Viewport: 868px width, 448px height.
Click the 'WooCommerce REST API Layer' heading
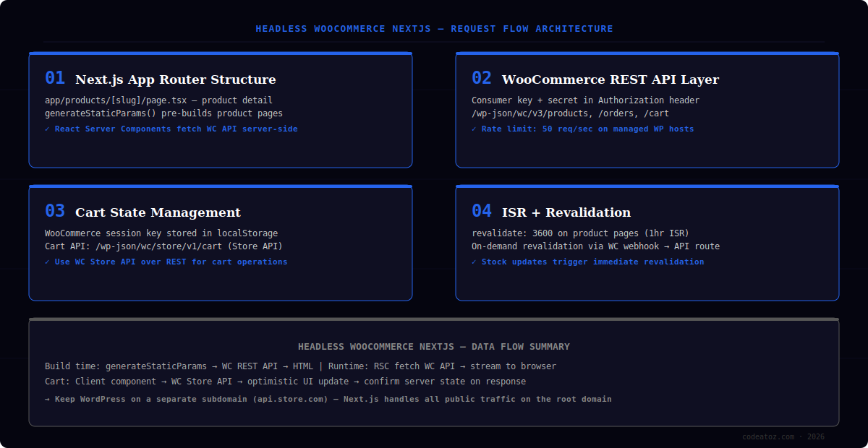tap(610, 79)
